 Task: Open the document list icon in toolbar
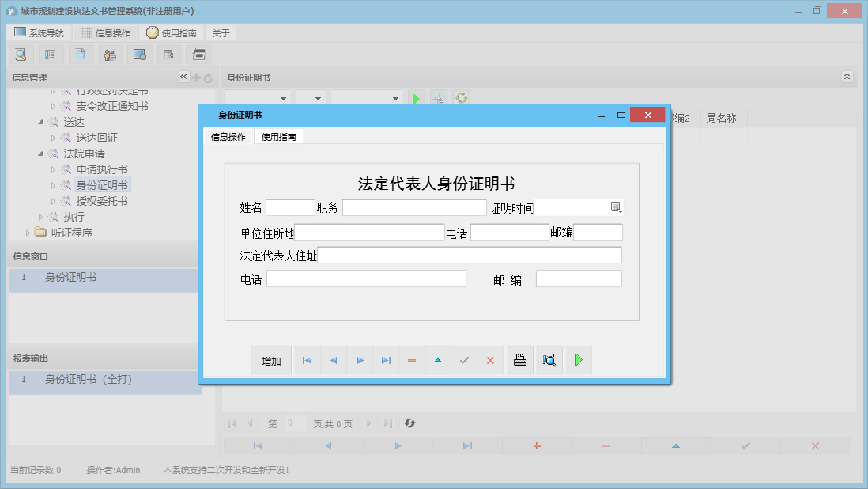[x=51, y=54]
